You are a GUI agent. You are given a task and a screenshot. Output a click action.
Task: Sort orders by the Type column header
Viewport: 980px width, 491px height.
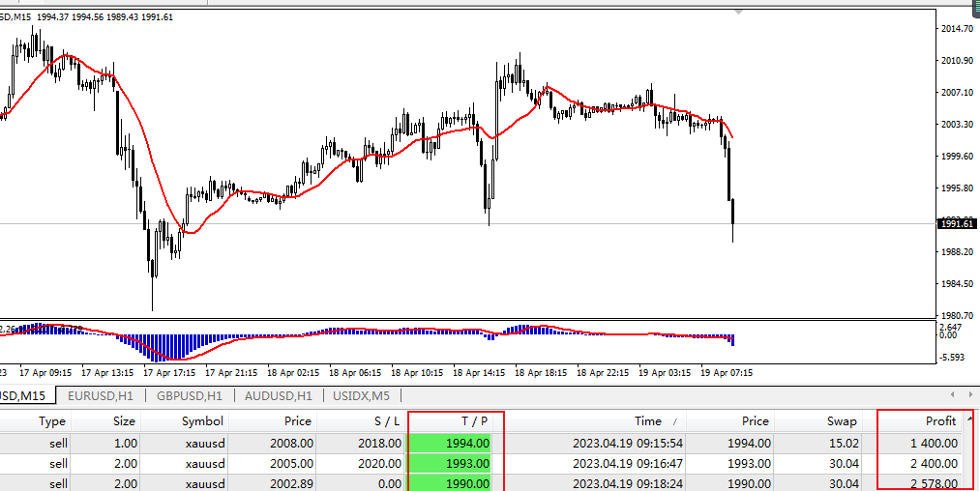[52, 421]
